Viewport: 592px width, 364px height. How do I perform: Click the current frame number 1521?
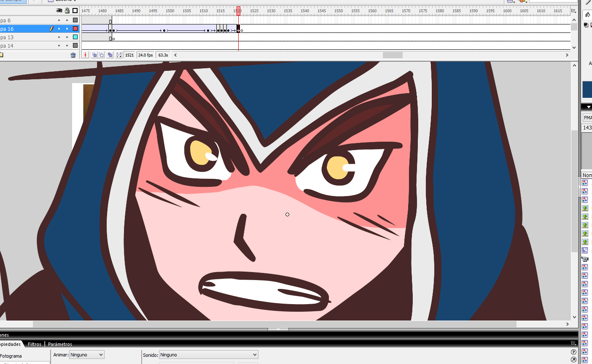coord(129,55)
